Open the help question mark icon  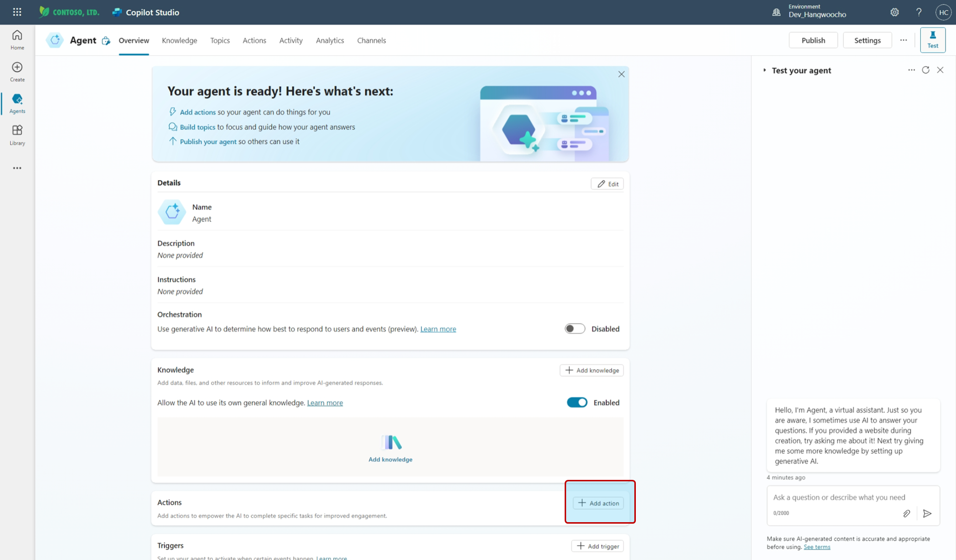pyautogui.click(x=919, y=12)
